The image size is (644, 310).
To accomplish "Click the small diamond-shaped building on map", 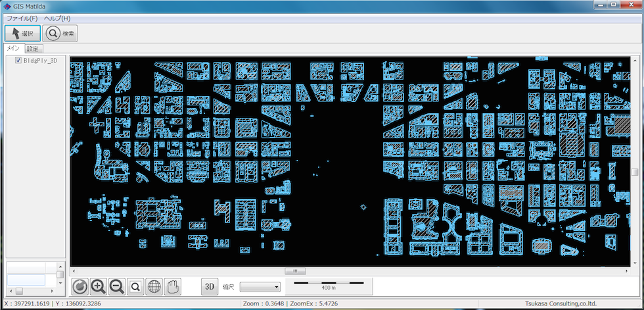I will point(363,207).
